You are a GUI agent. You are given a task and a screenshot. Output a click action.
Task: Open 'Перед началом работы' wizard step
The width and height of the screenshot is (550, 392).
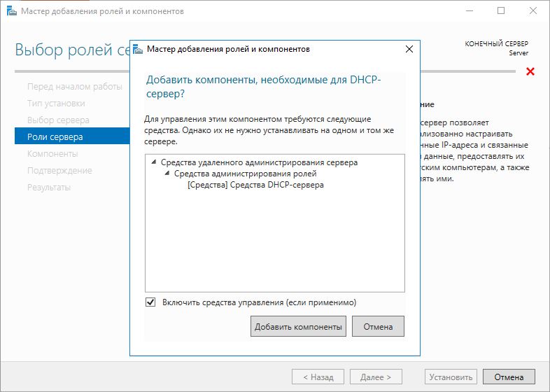click(x=75, y=87)
